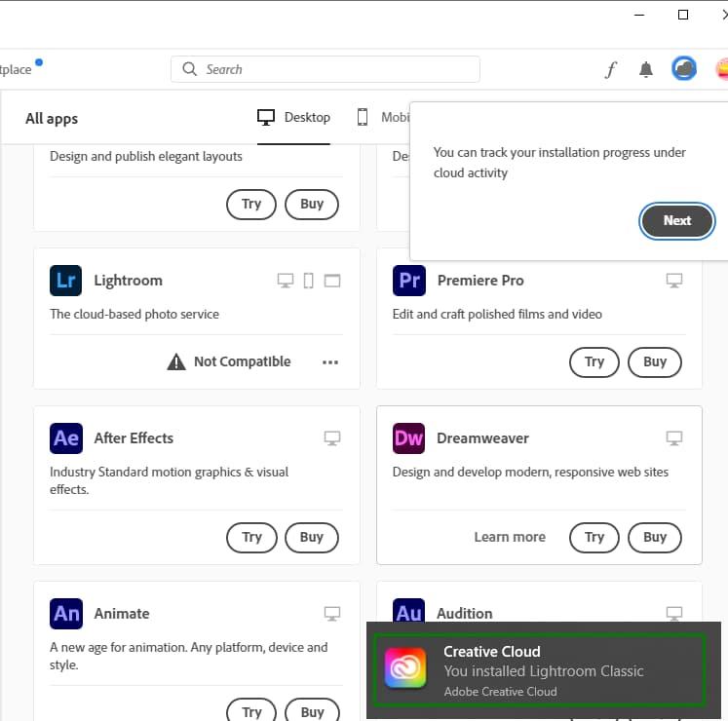Open the cloud activity icon
Screen dimensions: 728x721
683,69
